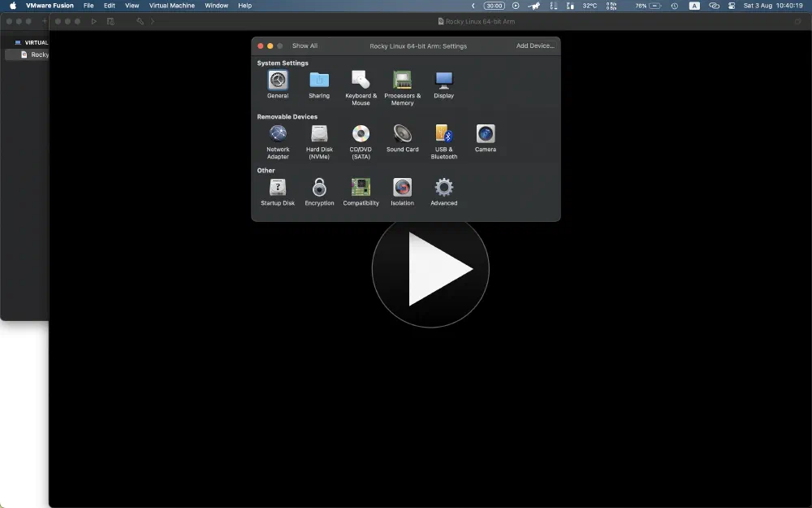Image resolution: width=812 pixels, height=508 pixels.
Task: Open Processors & Memory settings
Action: (x=402, y=80)
